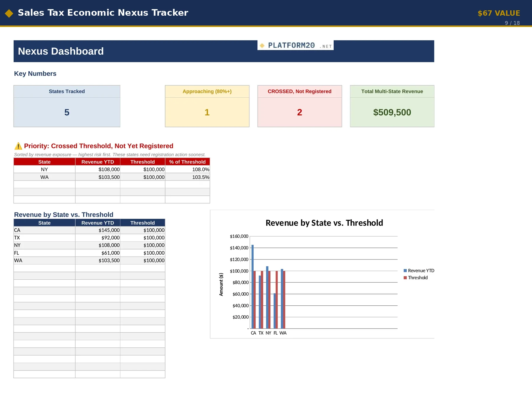This screenshot has width=532, height=403.
Task: Click the CROSSED count value 2
Action: coord(299,112)
